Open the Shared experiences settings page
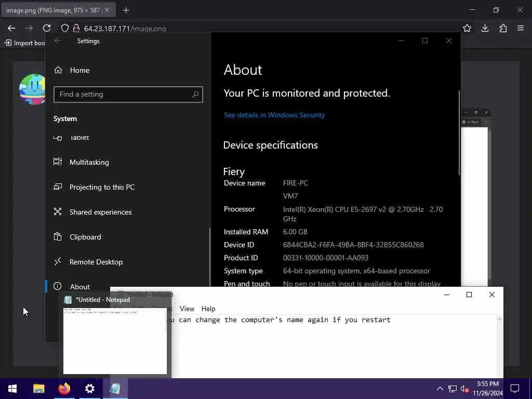The image size is (532, 399). pyautogui.click(x=92, y=212)
